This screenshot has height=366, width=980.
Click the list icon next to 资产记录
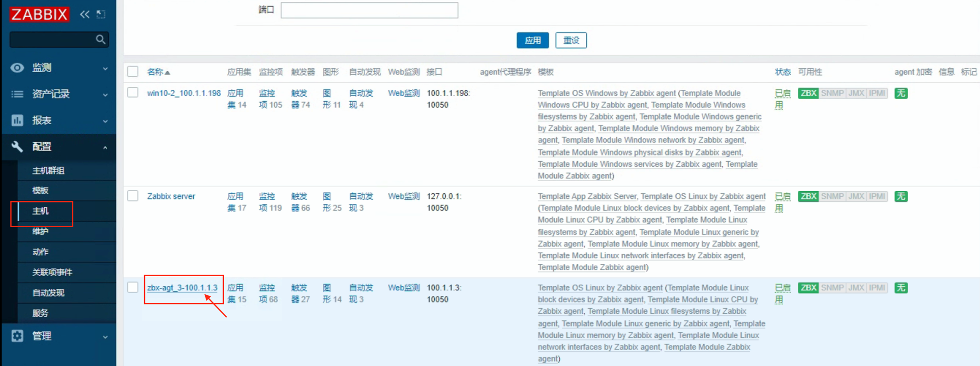click(17, 94)
